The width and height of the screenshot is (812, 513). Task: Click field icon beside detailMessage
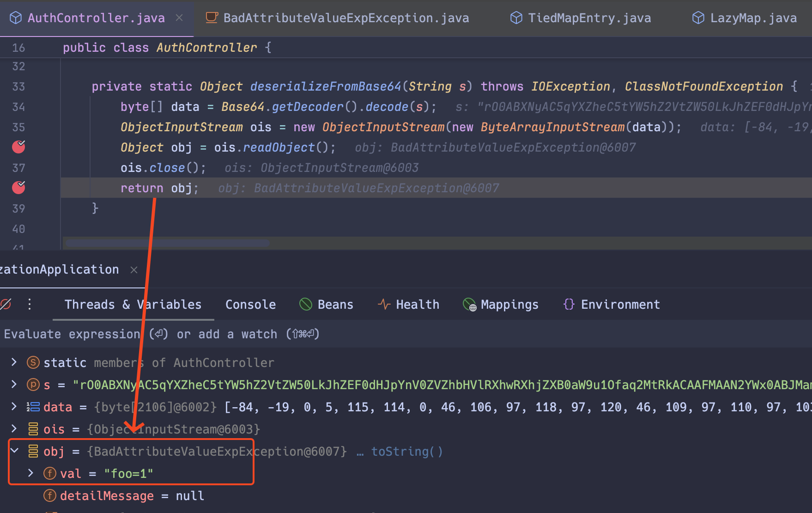pyautogui.click(x=50, y=495)
